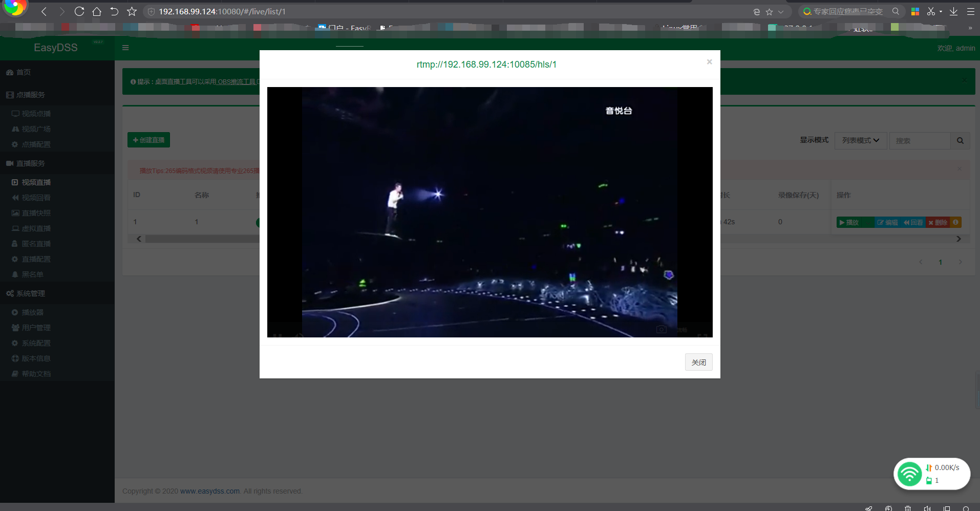Focus the 搜索 search input field
The height and width of the screenshot is (511, 980).
[x=920, y=141]
